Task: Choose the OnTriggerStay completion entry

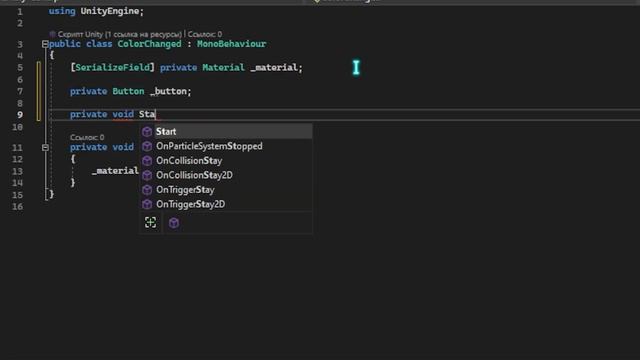Action: 227,190
